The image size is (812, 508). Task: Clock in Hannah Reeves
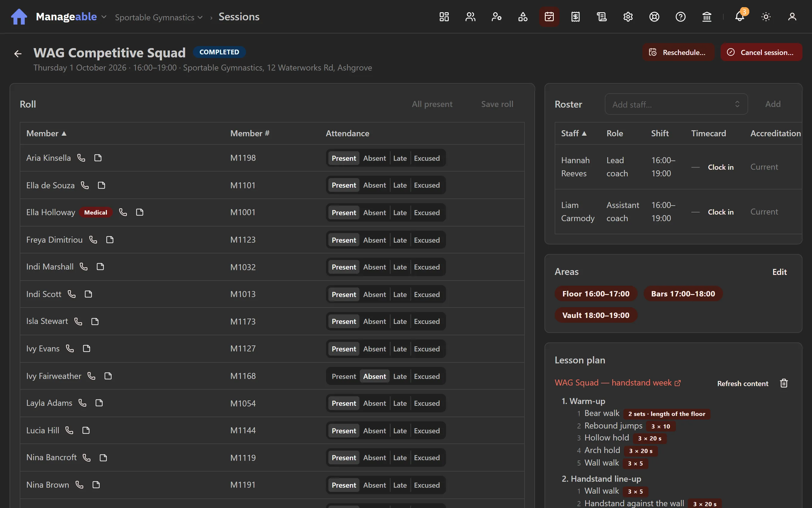click(x=720, y=167)
